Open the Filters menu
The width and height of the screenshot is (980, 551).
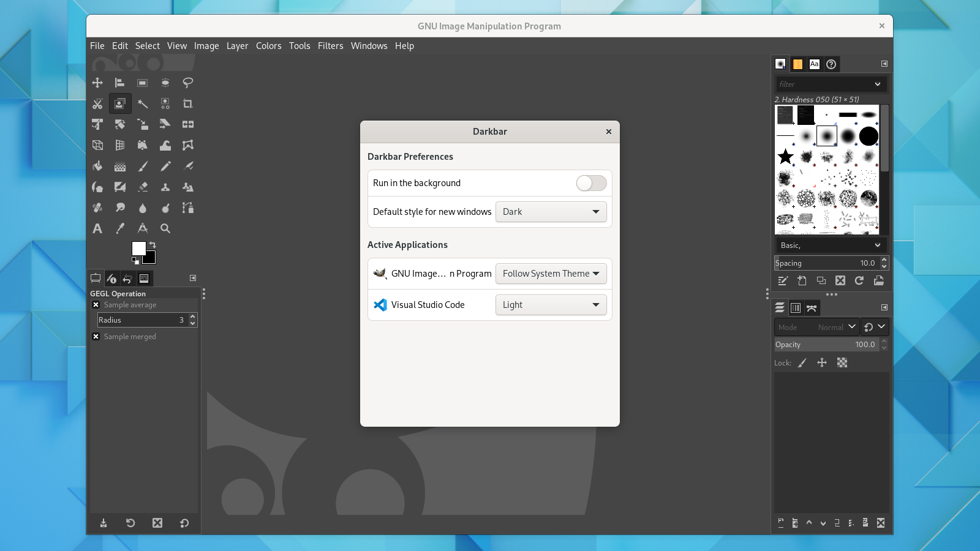click(330, 45)
